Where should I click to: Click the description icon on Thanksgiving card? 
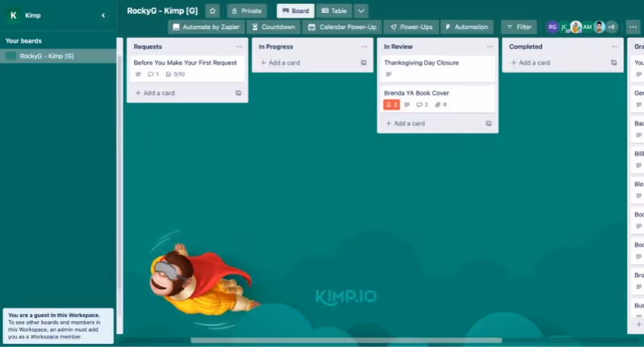click(x=389, y=74)
